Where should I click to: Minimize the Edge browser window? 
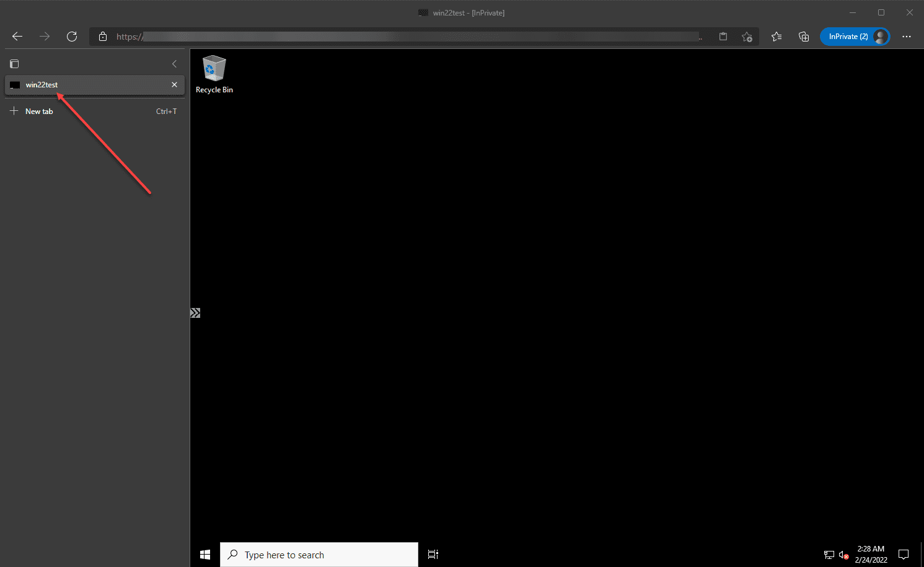[853, 12]
